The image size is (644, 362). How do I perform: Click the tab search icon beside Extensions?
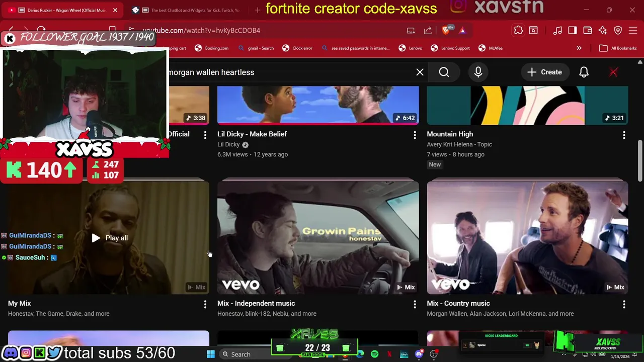click(x=533, y=31)
